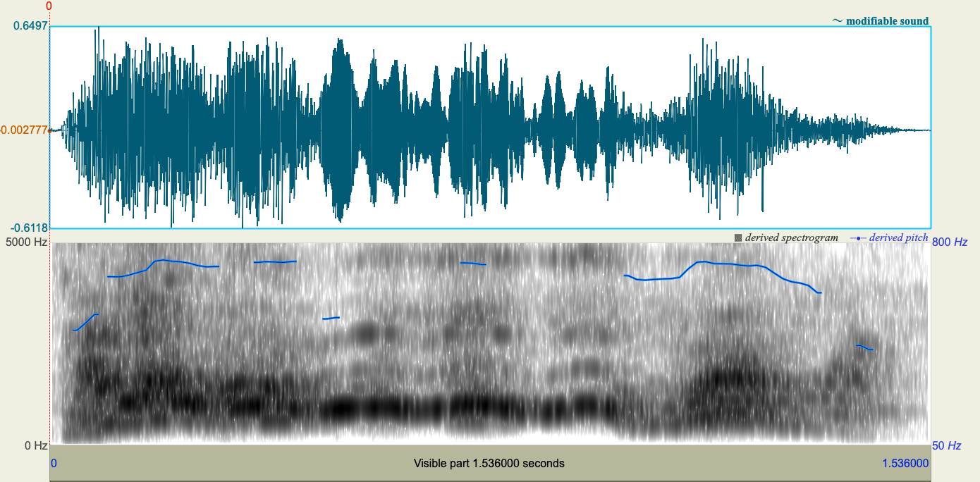The image size is (980, 482).
Task: Click the start time '0' at bottom left
Action: 54,463
